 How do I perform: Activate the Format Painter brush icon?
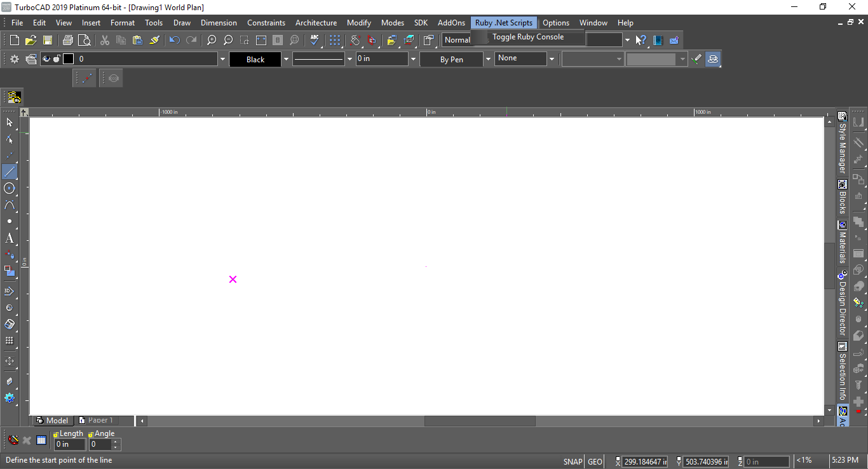(x=154, y=40)
